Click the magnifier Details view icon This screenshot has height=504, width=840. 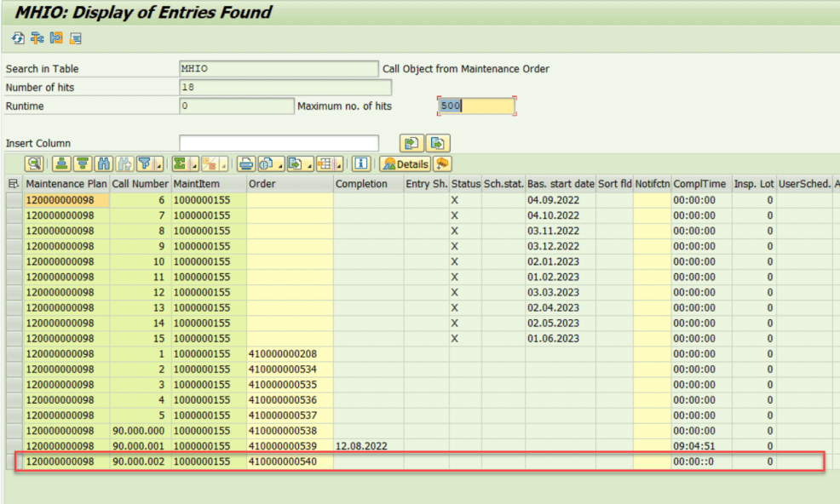tap(34, 163)
